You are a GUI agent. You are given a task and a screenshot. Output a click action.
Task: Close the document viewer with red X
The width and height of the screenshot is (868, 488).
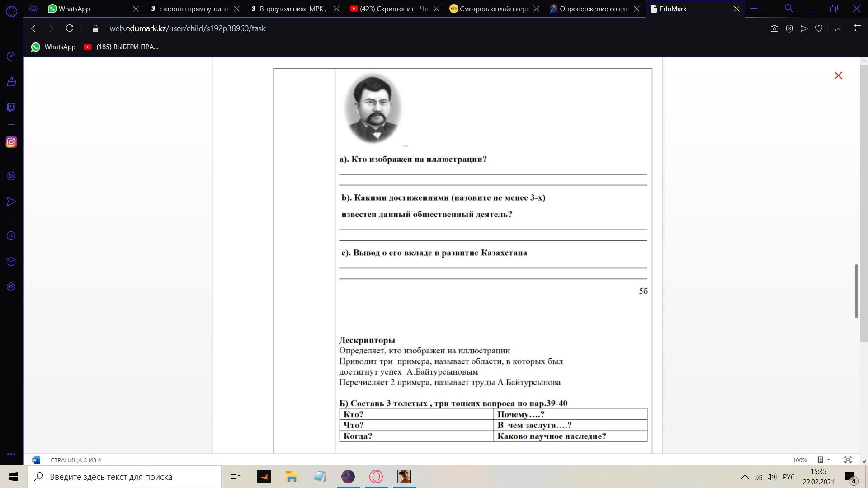838,75
